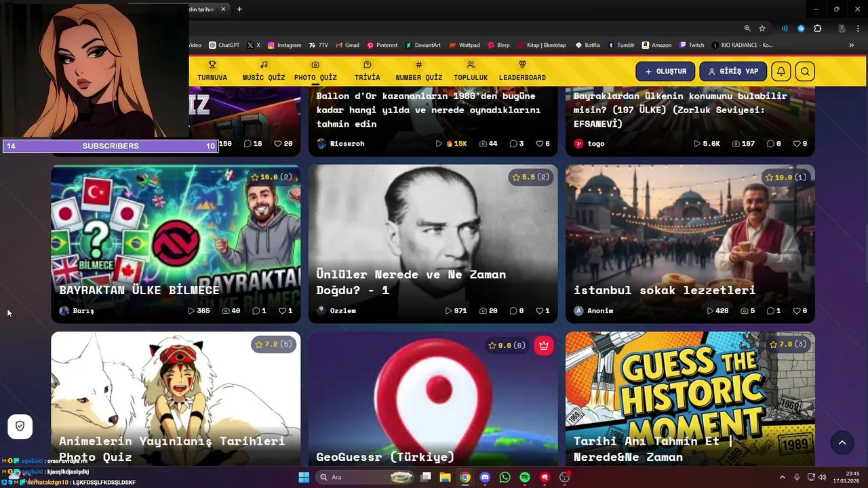868x488 pixels.
Task: Open WhatsApp from taskbar
Action: pos(505,477)
